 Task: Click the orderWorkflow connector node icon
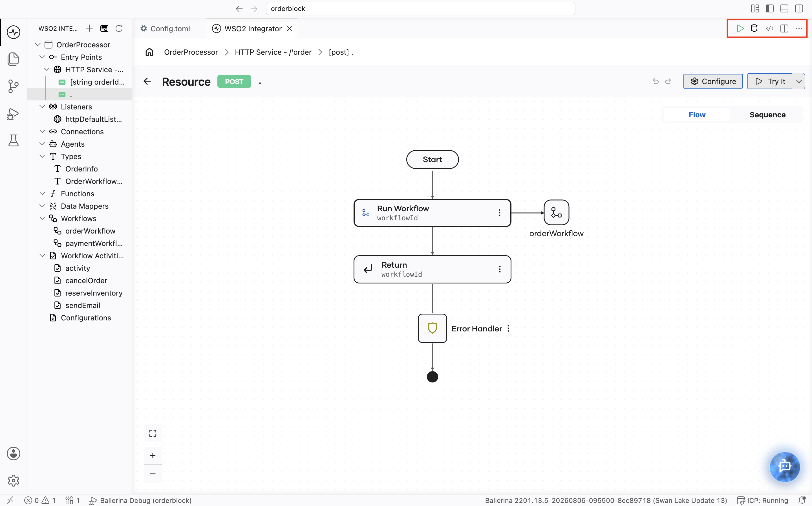tap(557, 212)
